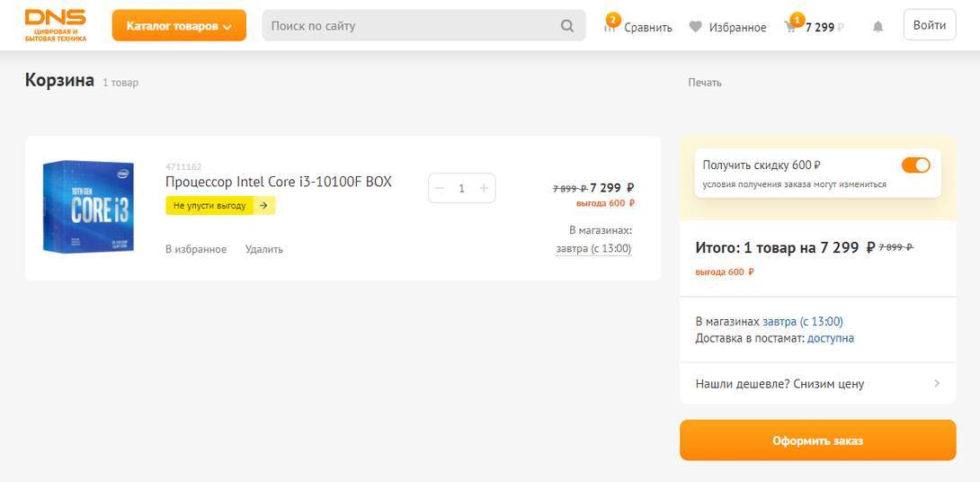Open notifications bell icon
This screenshot has width=980, height=482.
coord(878,27)
